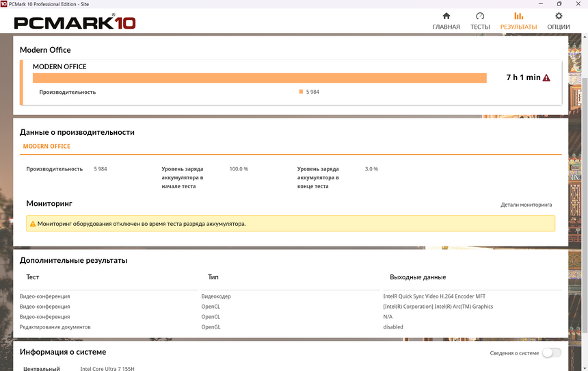This screenshot has height=371, width=588.
Task: Click the orange Modern Office result bar
Action: (259, 78)
